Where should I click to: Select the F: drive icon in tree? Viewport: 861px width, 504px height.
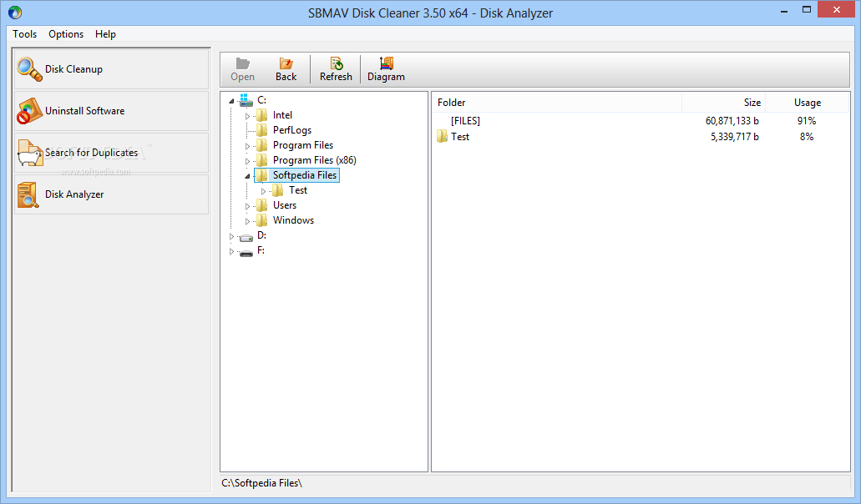tap(246, 252)
